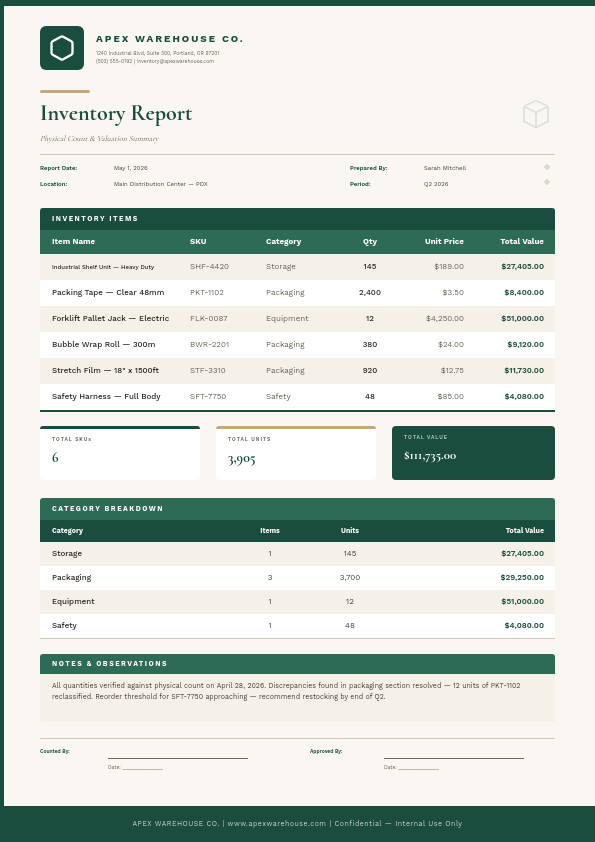Click the "Packaging" row in Category Breakdown
Image resolution: width=595 pixels, height=842 pixels.
[298, 578]
